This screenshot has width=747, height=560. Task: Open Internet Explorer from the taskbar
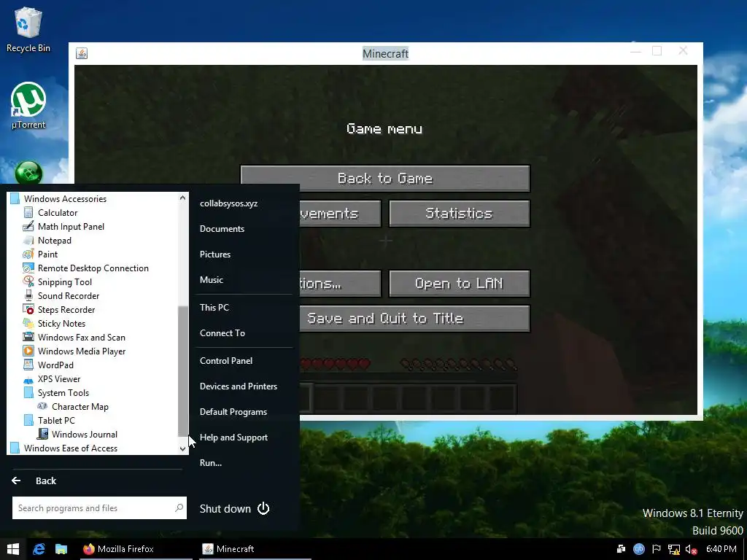(39, 549)
